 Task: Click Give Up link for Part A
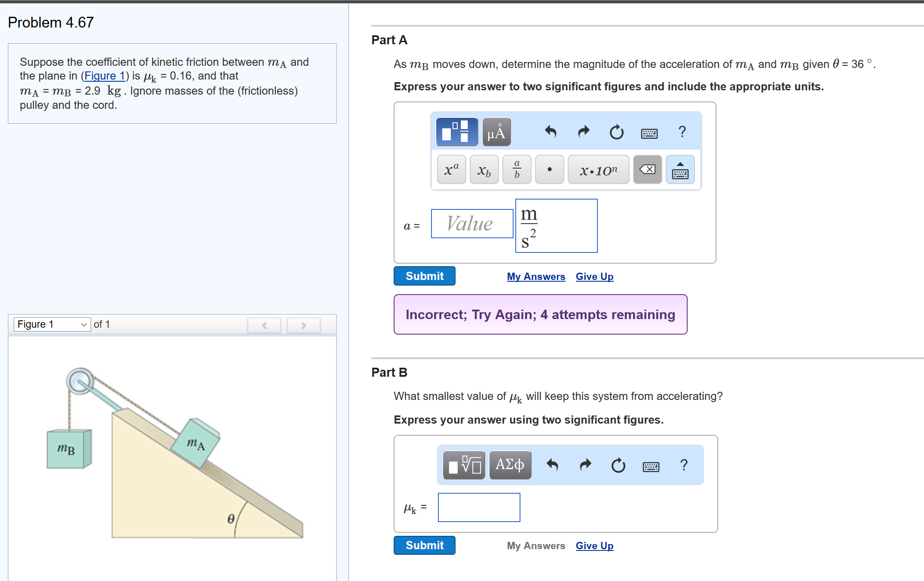(x=594, y=277)
